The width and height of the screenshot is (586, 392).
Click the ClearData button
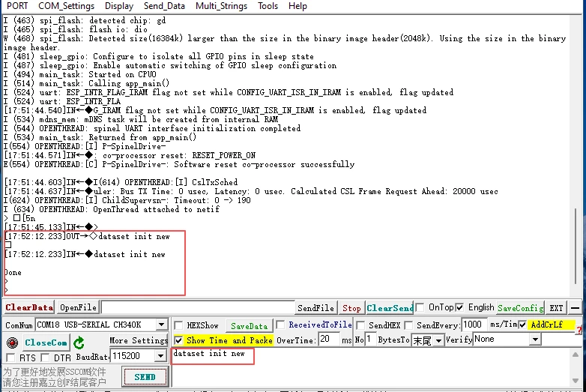(x=29, y=307)
